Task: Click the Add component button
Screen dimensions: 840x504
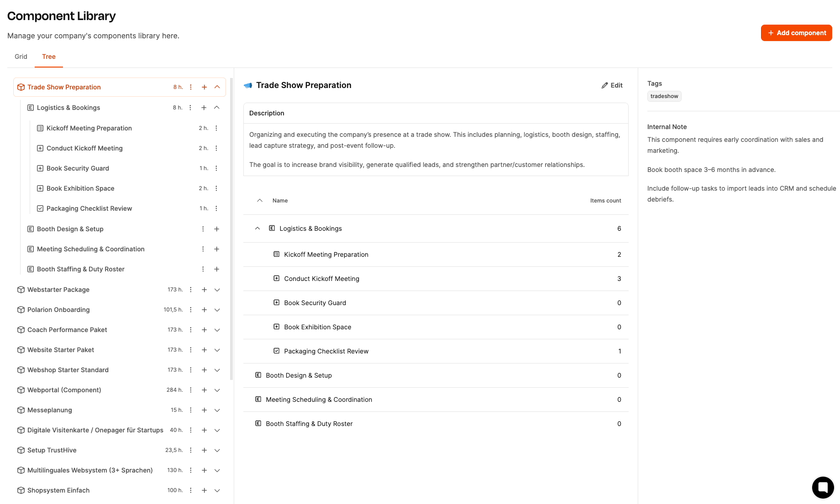Action: click(796, 33)
